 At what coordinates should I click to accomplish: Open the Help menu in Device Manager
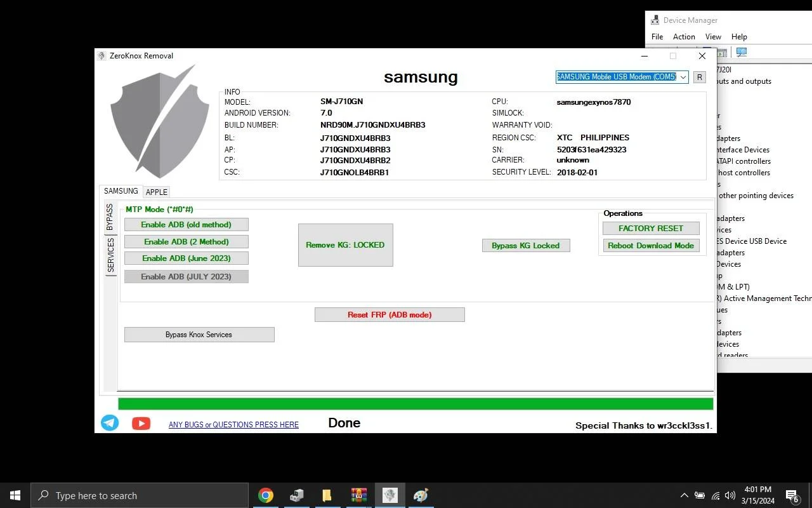pyautogui.click(x=739, y=37)
